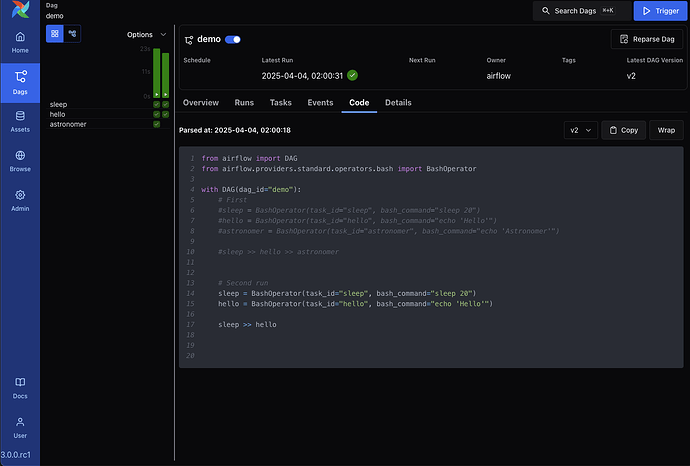Copy the DAG code

tap(624, 130)
